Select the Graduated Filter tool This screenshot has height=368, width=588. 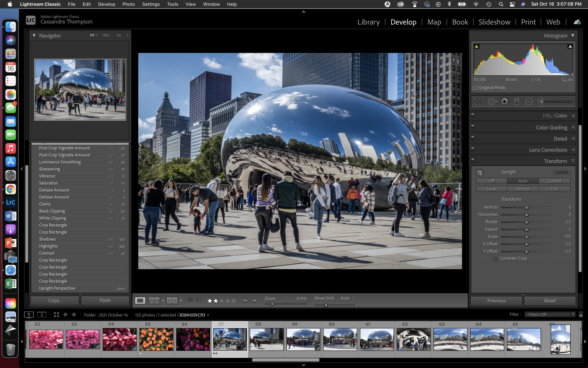pos(517,102)
